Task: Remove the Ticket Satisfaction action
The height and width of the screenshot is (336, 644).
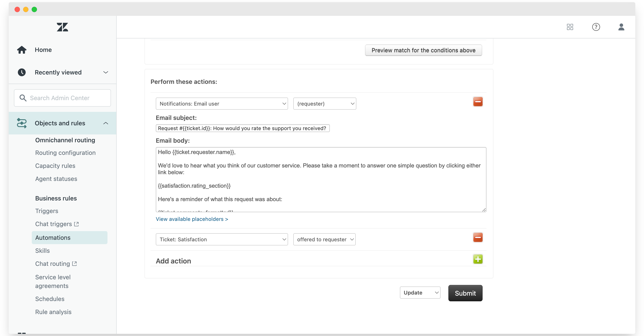Action: pos(478,237)
